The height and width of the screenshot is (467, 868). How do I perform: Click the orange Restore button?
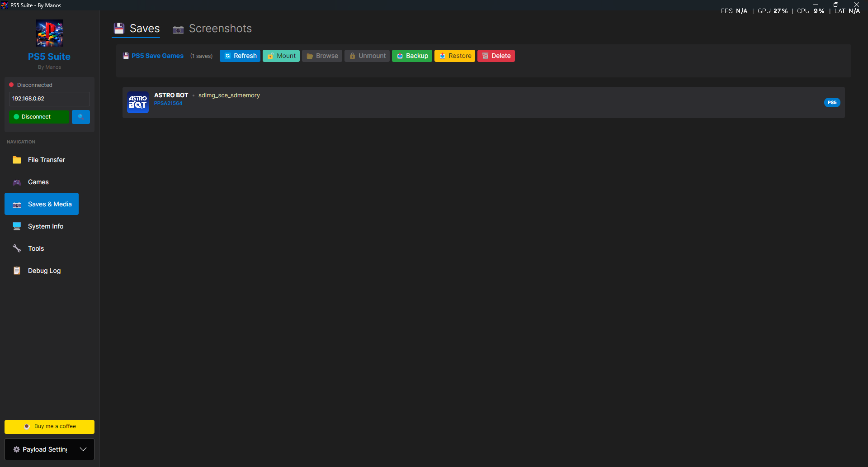coord(455,56)
